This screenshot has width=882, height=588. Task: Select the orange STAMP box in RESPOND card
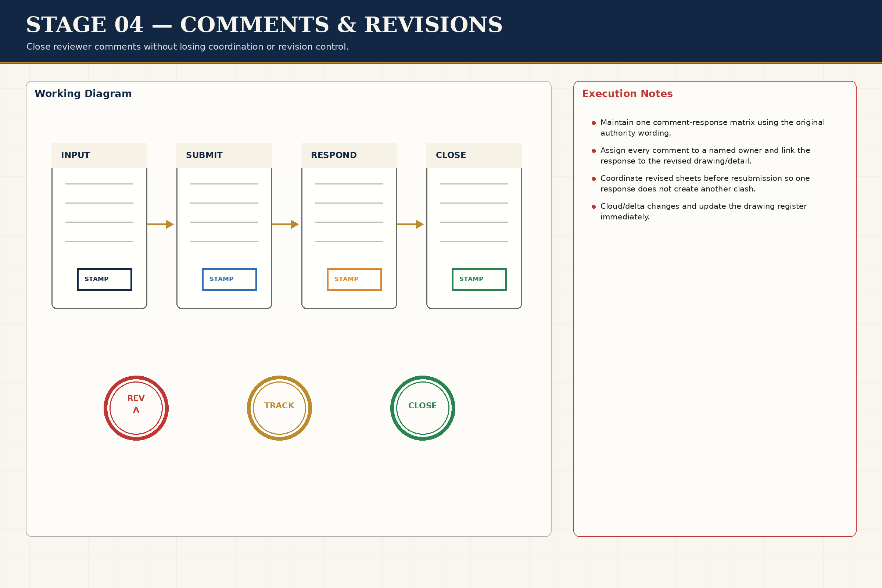(x=354, y=279)
